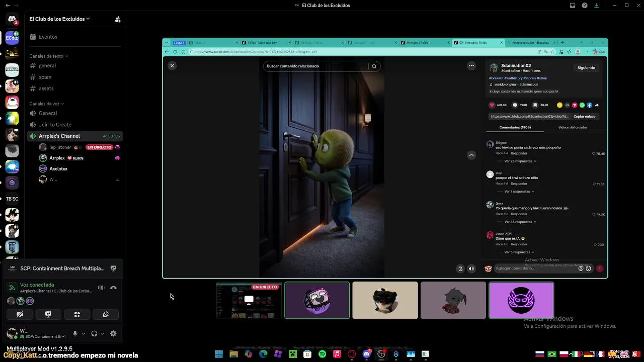Select the purple mask avatar tile
644x362 pixels.
point(521,301)
